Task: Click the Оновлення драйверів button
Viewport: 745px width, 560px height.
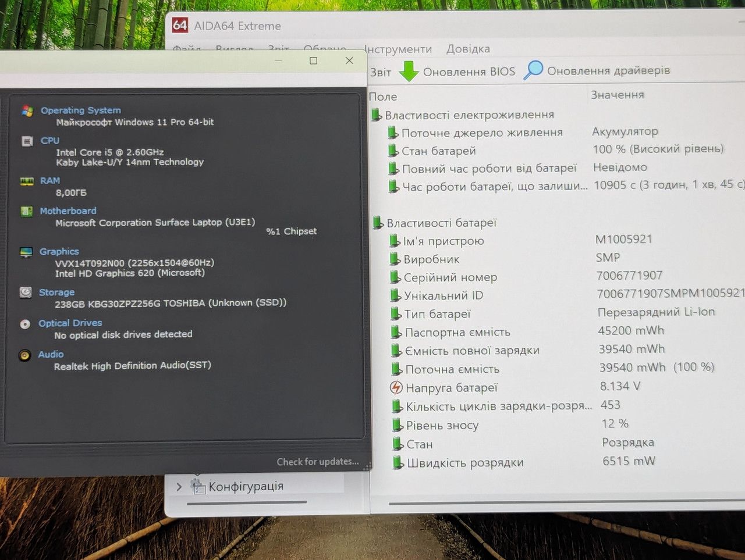Action: [597, 70]
